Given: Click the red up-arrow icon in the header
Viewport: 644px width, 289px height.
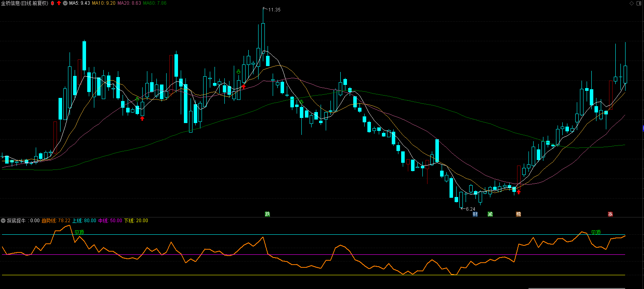Looking at the screenshot, I should (59, 3).
